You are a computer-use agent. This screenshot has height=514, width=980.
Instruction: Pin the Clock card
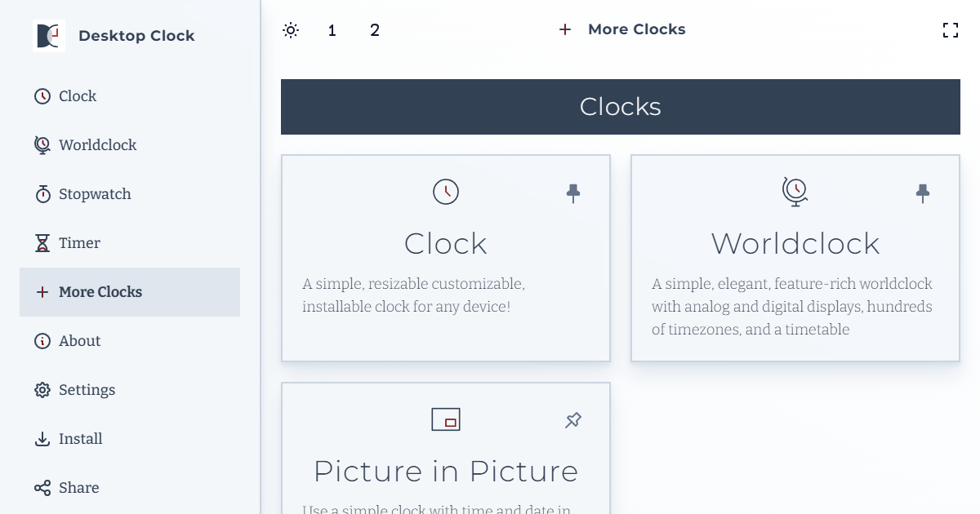pyautogui.click(x=572, y=193)
